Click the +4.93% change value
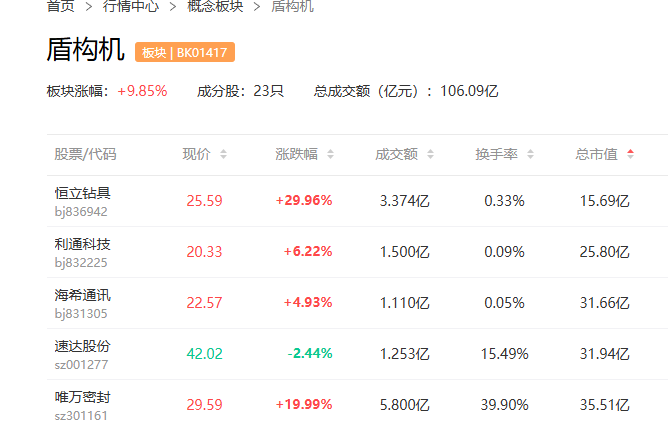 [308, 302]
